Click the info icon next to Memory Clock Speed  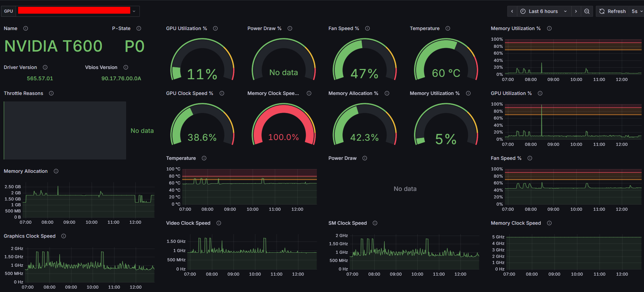click(549, 223)
